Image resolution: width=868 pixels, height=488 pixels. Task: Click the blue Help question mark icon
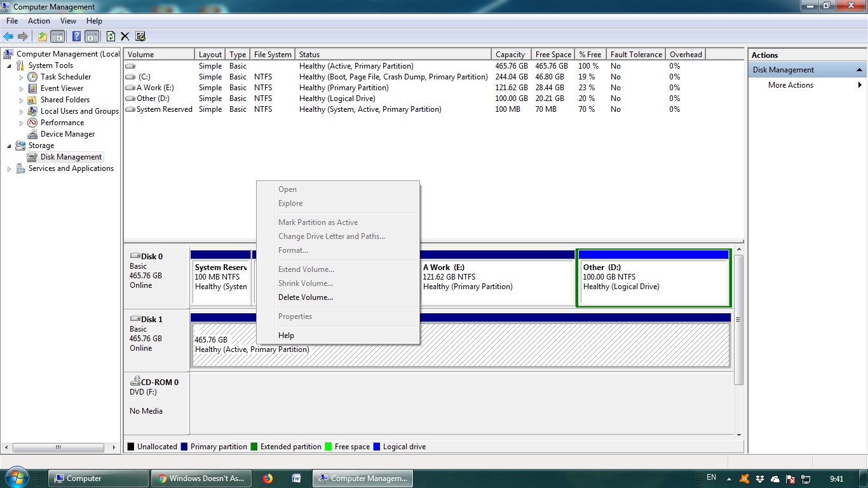coord(76,36)
